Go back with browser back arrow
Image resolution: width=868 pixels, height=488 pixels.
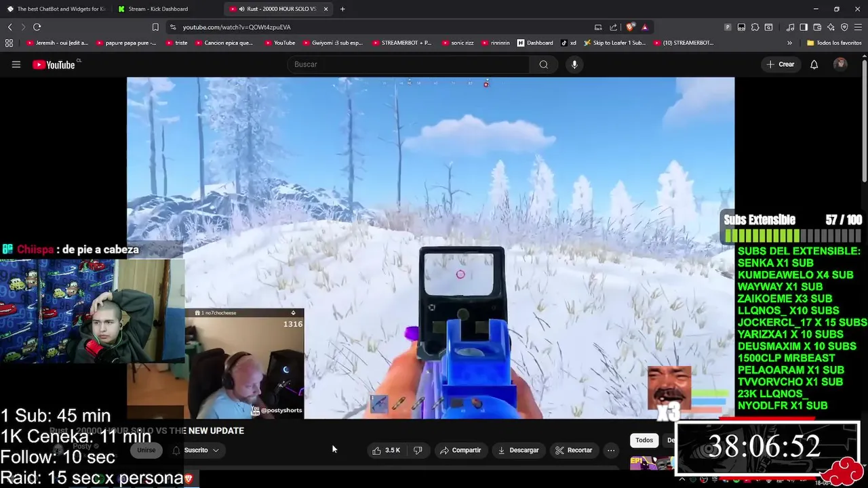[x=9, y=27]
